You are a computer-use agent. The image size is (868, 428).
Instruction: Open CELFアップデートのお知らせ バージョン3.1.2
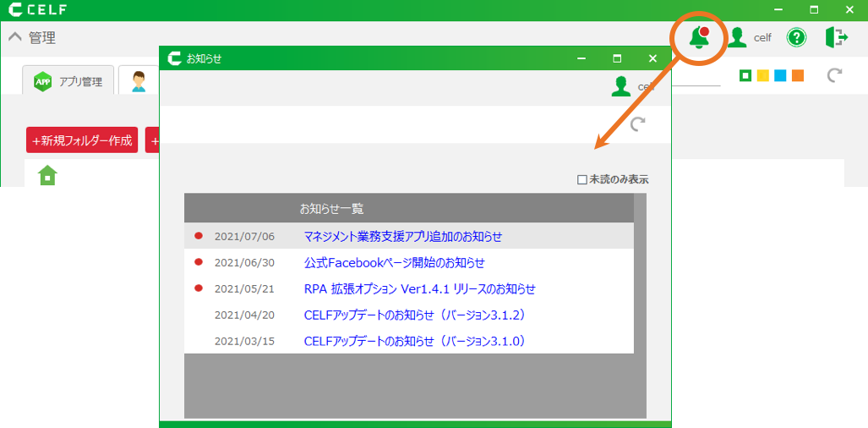click(x=414, y=315)
